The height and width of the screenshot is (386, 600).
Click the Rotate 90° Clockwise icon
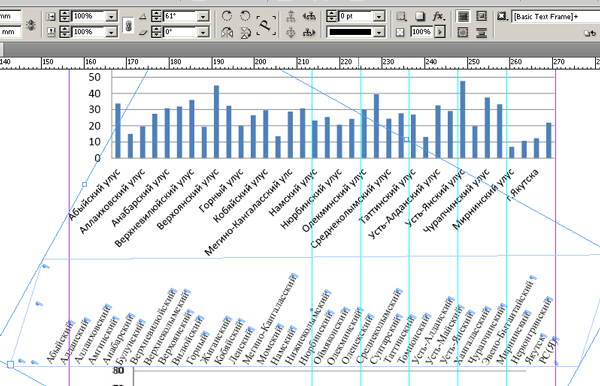pos(227,16)
